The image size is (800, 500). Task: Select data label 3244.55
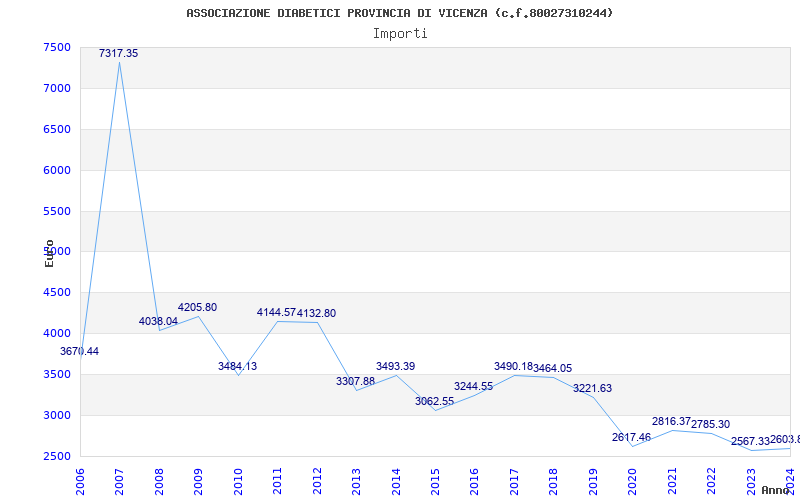point(473,386)
